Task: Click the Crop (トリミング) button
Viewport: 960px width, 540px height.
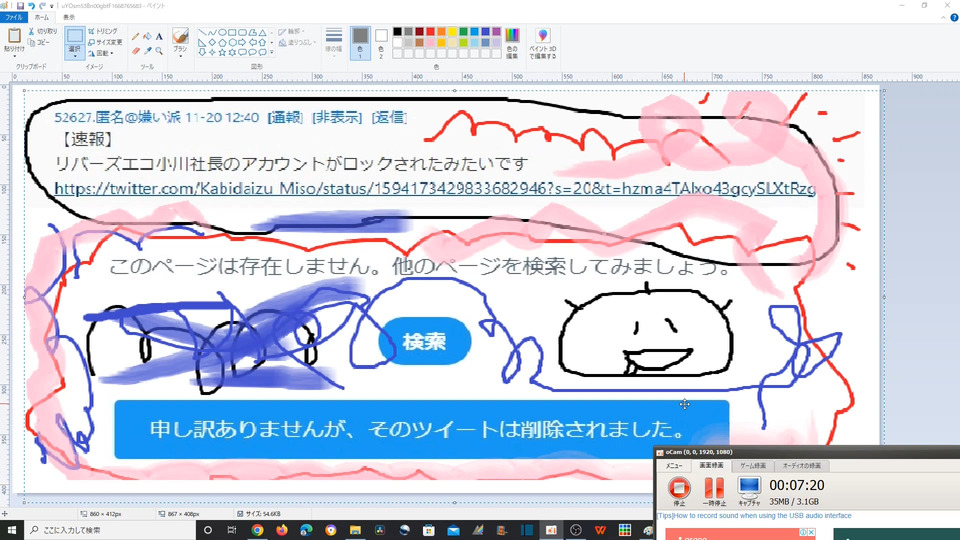Action: coord(103,31)
